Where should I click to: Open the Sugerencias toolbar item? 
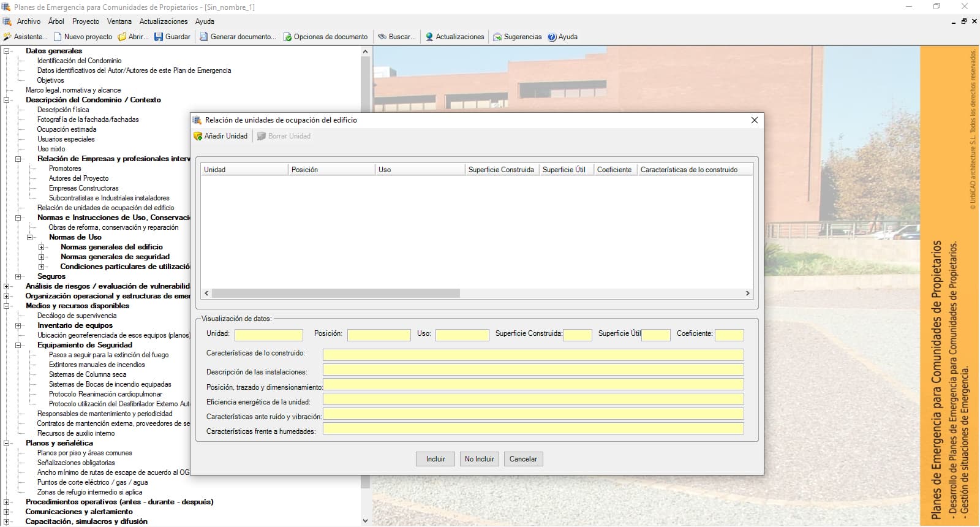point(497,37)
